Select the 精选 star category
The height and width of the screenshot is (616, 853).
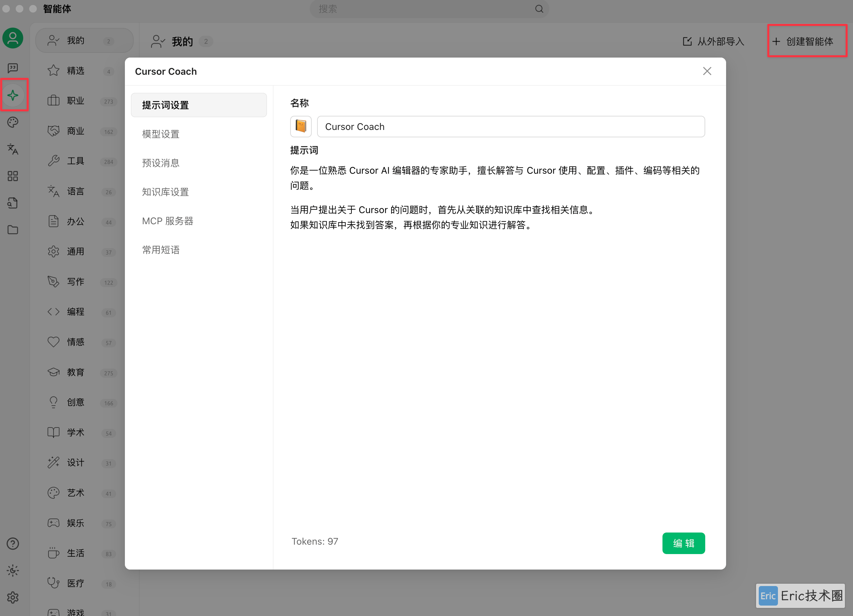[x=84, y=71]
